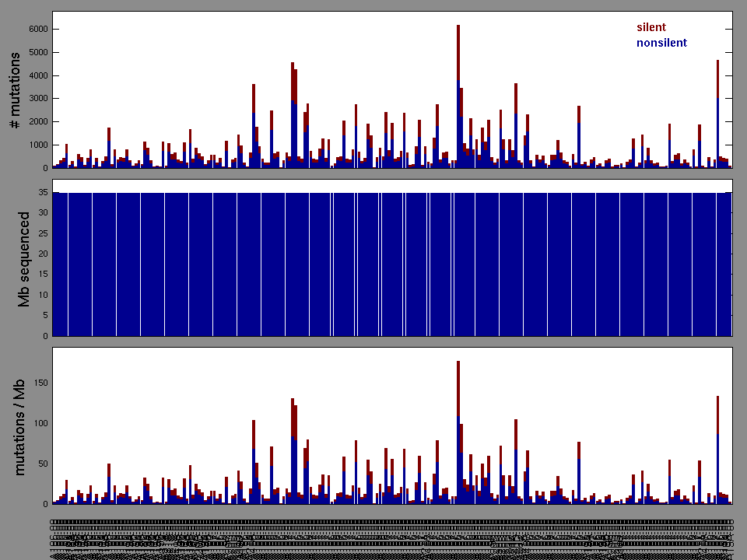Click the center of the Mb sequenced plot
747x560 pixels.
point(392,264)
